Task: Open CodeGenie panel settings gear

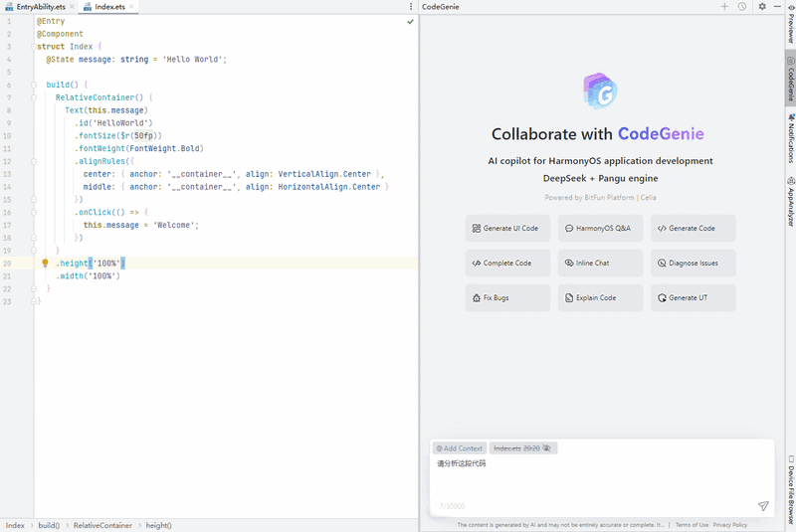Action: coord(762,7)
